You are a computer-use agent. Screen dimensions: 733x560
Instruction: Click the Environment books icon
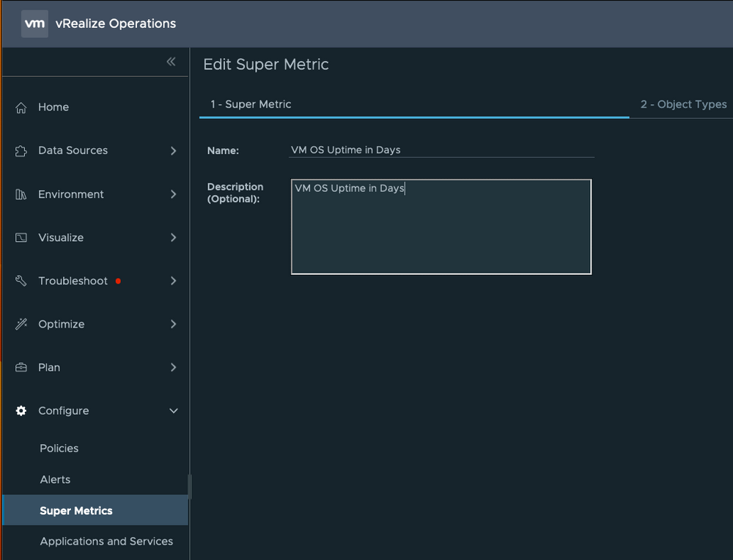21,194
